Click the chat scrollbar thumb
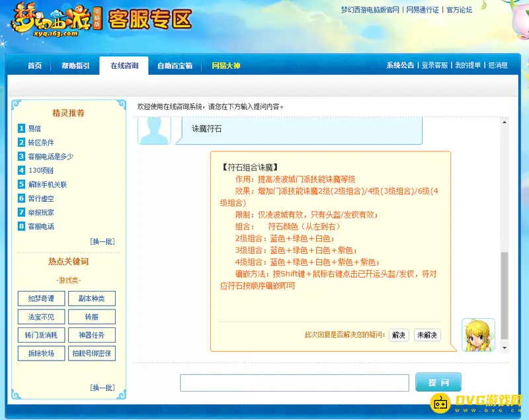This screenshot has height=420, width=529. 505,296
